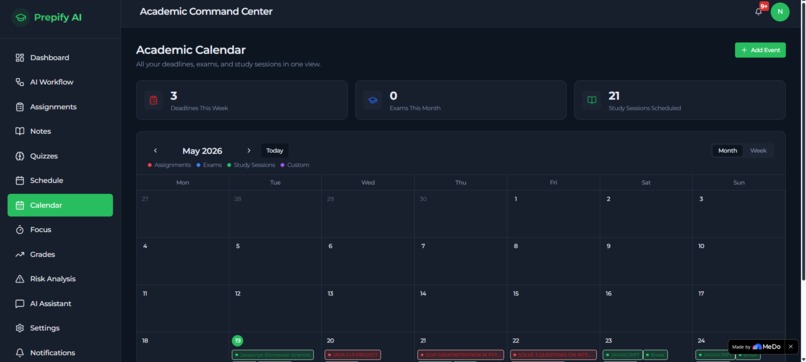This screenshot has width=806, height=362.
Task: Select the May 18 day cell
Action: [x=182, y=347]
